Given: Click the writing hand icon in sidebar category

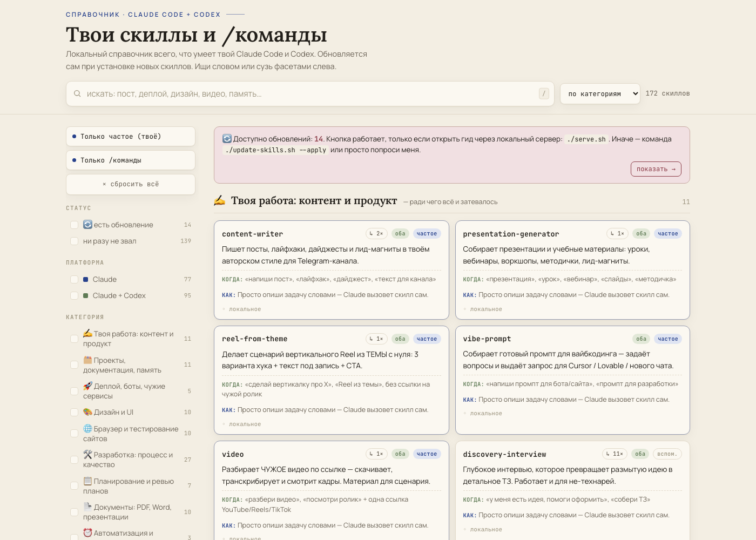Looking at the screenshot, I should (87, 333).
